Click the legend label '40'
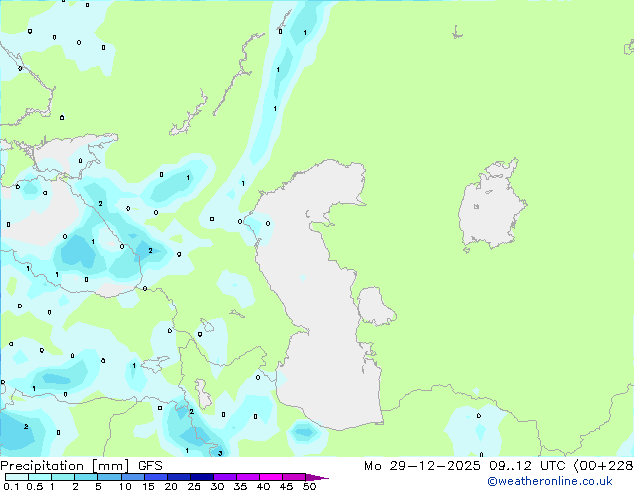 coord(263,486)
